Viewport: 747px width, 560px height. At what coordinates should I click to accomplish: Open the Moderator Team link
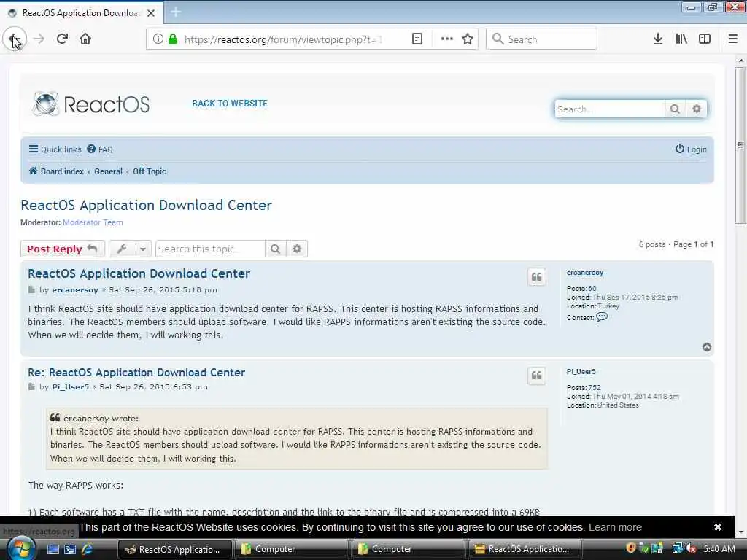tap(93, 222)
